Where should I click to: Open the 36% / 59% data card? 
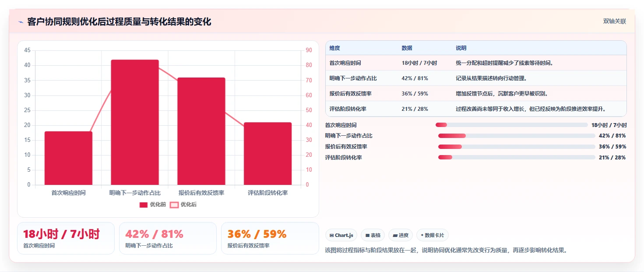(x=270, y=238)
